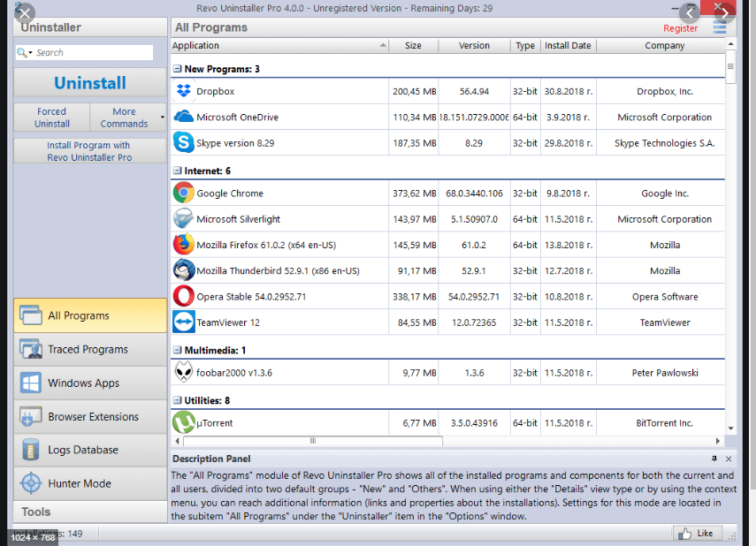
Task: Expand the Tools section
Action: coord(90,512)
